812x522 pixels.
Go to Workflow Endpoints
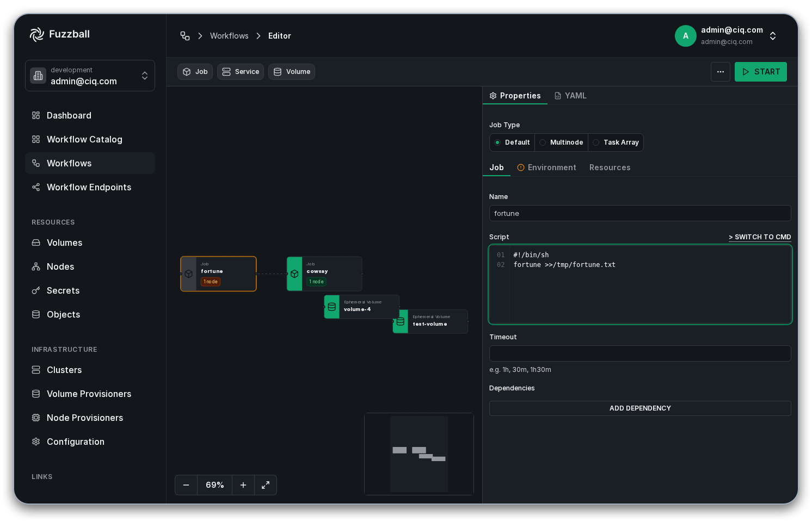point(90,187)
